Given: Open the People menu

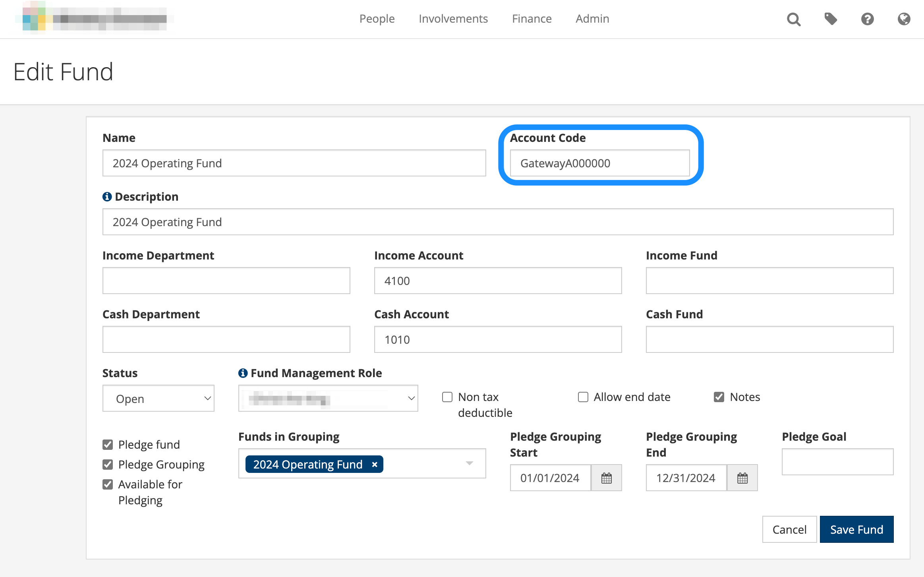Looking at the screenshot, I should (377, 19).
